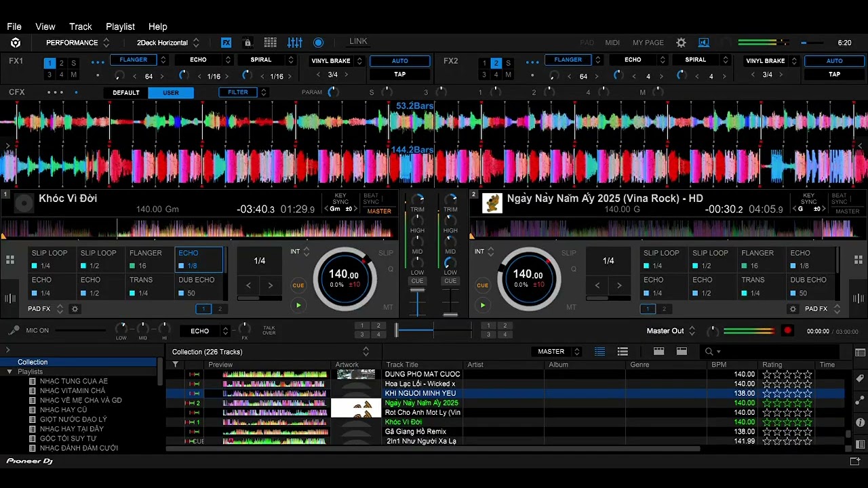868x488 pixels.
Task: Toggle MIC ON
Action: click(37, 331)
